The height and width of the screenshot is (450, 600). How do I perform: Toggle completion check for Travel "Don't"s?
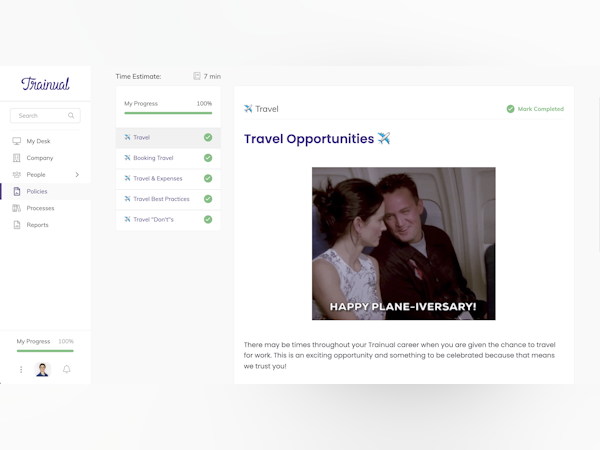coord(208,220)
